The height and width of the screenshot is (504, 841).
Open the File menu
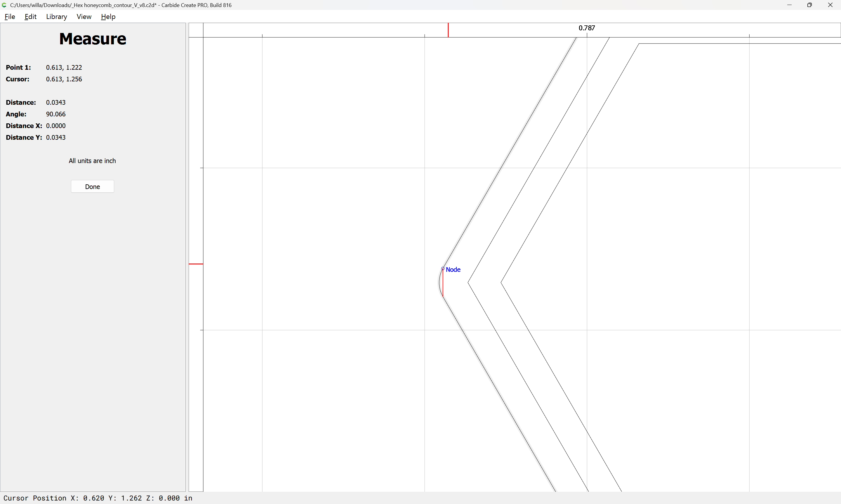10,17
